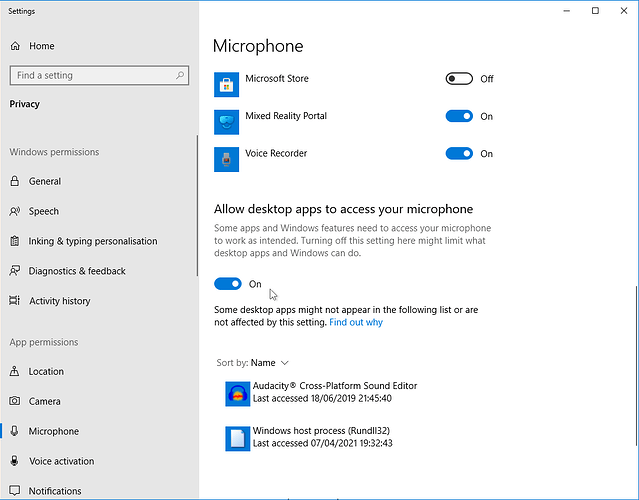Click the Mixed Reality Portal icon
639x500 pixels.
228,122
